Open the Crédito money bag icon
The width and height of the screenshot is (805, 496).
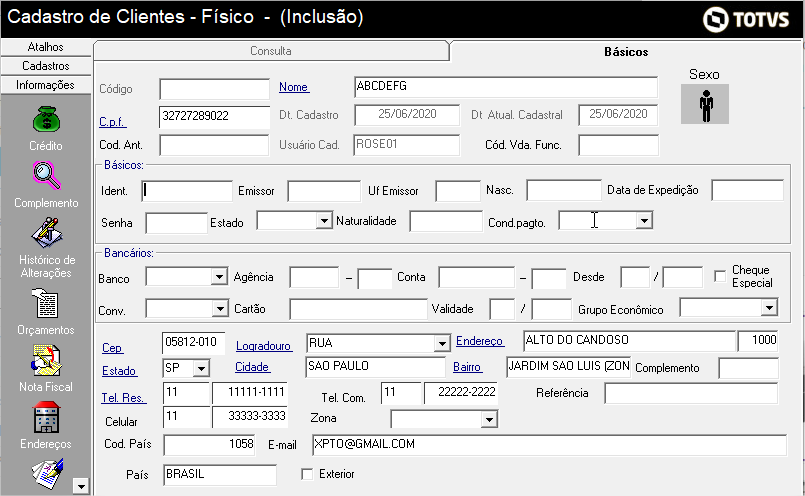(x=46, y=119)
